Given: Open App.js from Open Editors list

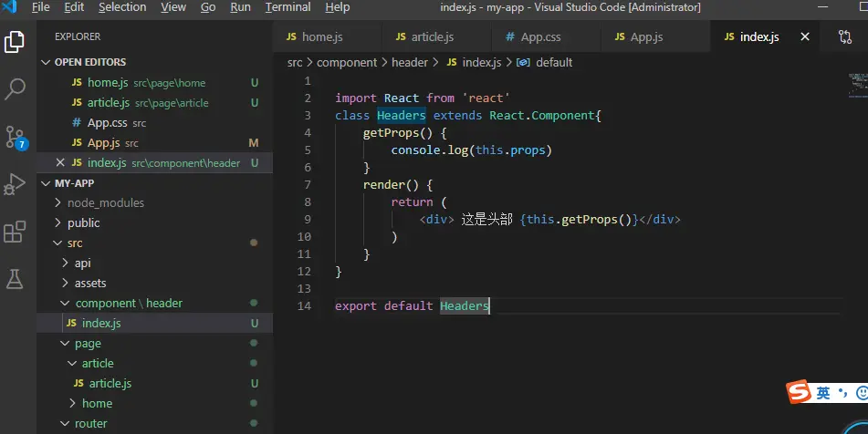Looking at the screenshot, I should pyautogui.click(x=155, y=142).
